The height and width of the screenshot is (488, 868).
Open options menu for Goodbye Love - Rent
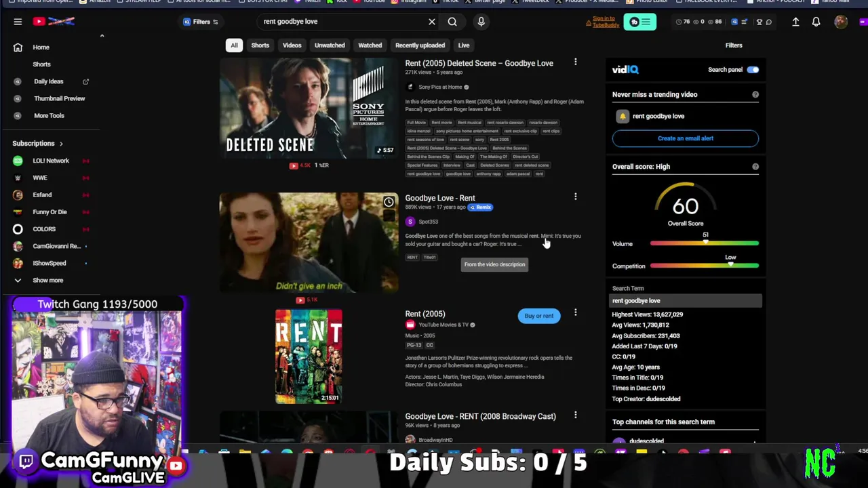[576, 197]
